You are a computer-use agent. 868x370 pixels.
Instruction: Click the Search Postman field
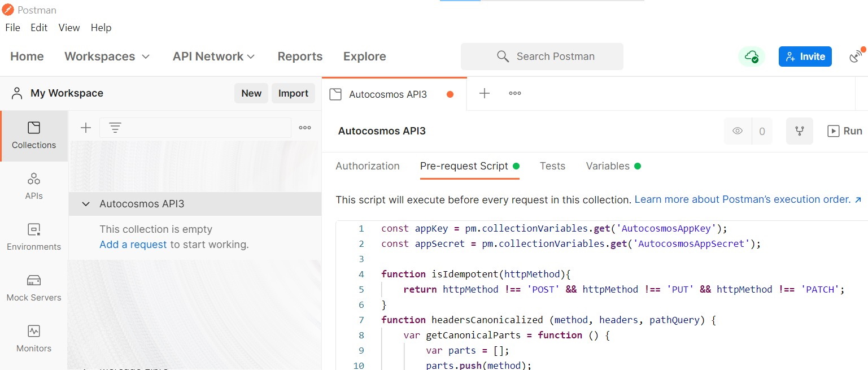542,56
